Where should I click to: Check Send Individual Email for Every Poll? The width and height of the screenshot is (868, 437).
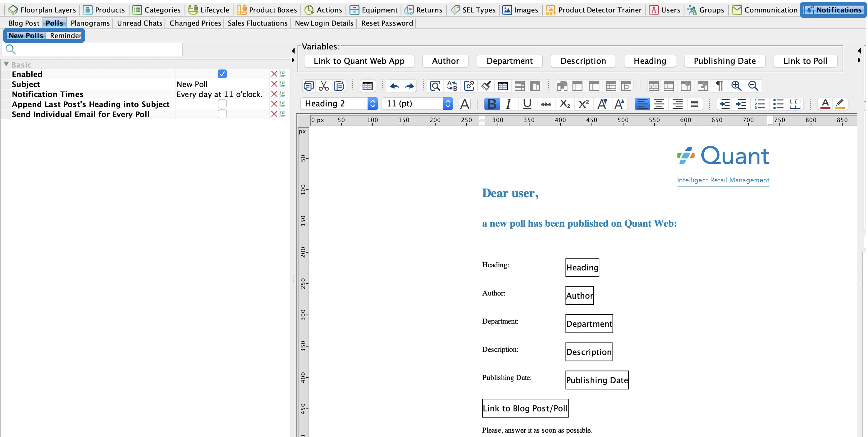point(222,114)
